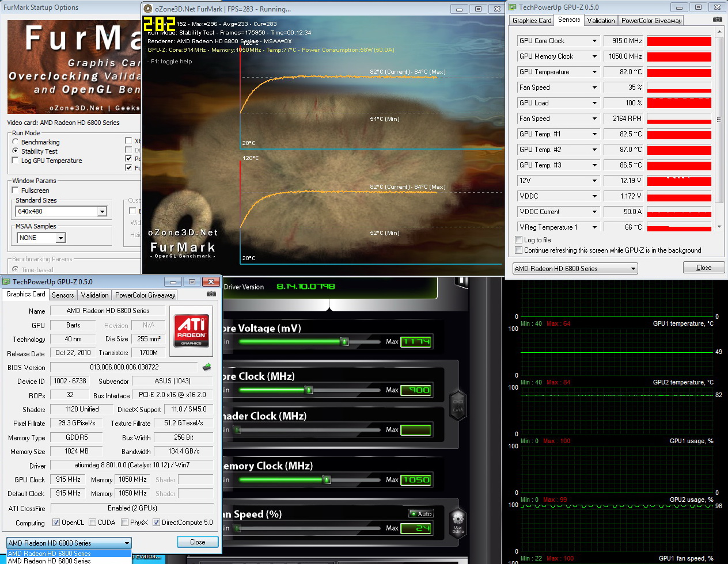Click Close button in GPU-Z Graphics Card window
Image resolution: width=728 pixels, height=564 pixels.
pos(198,542)
